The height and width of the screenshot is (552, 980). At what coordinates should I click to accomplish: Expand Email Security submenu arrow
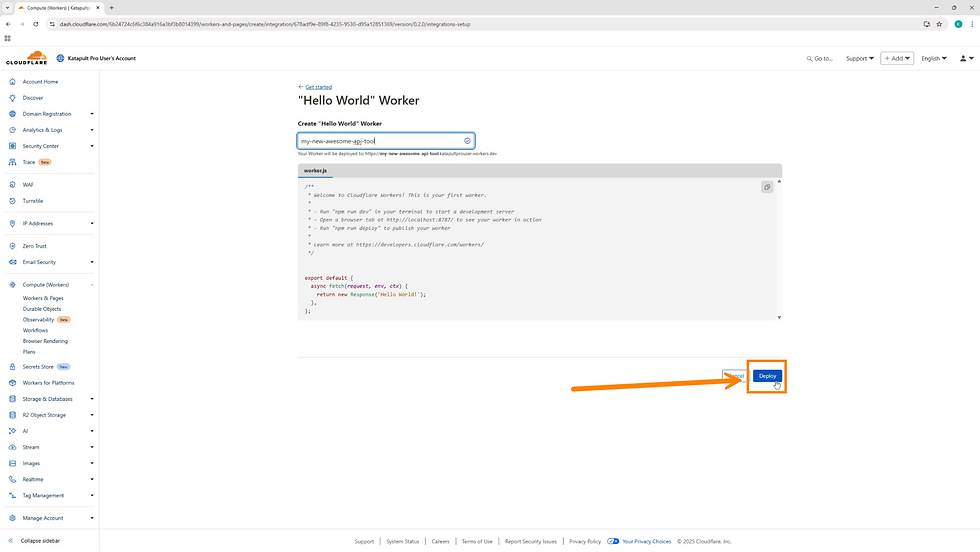92,263
